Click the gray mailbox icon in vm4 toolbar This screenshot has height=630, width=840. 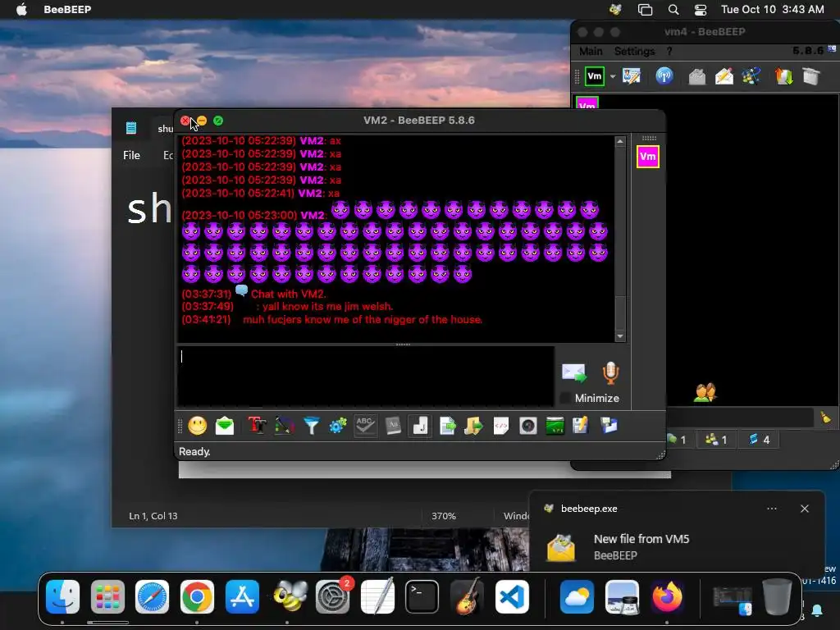(697, 76)
